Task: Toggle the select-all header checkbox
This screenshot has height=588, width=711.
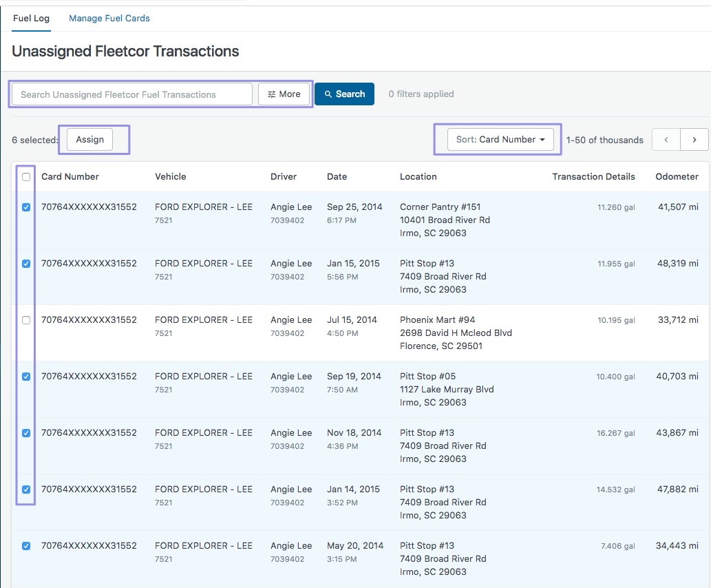Action: (x=26, y=177)
